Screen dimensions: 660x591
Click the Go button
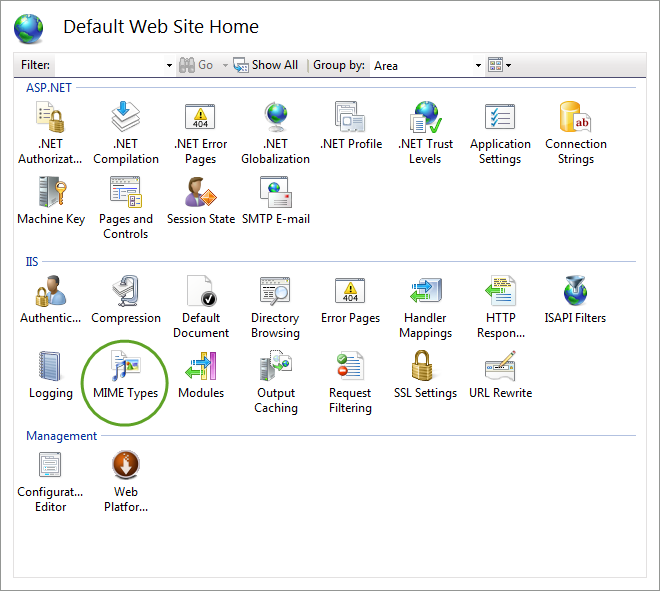[x=196, y=65]
